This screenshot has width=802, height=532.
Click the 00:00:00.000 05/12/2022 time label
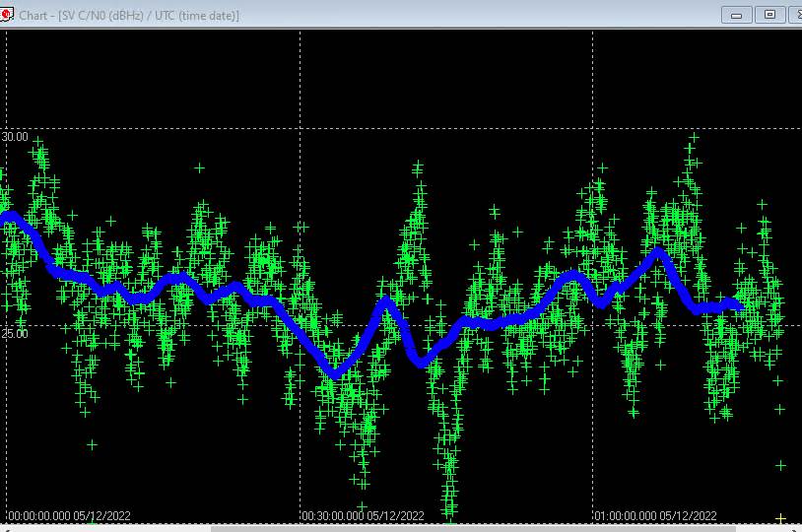point(69,515)
